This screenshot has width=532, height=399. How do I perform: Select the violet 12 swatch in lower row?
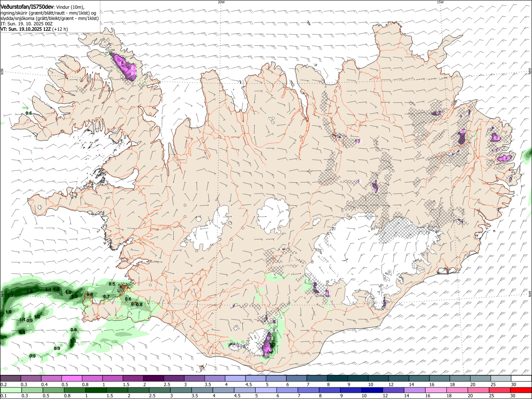[x=394, y=390]
